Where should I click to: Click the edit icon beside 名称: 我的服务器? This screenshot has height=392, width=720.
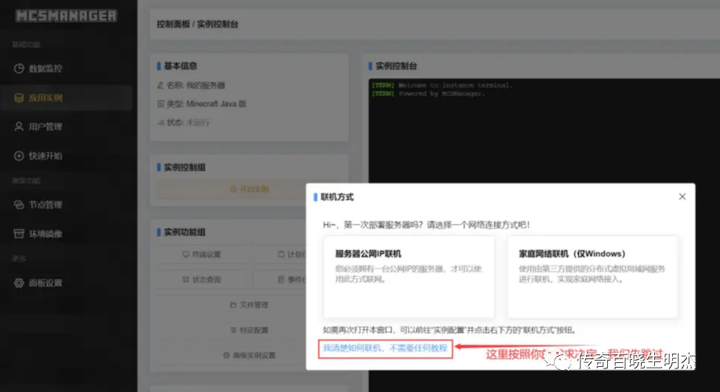coord(160,85)
